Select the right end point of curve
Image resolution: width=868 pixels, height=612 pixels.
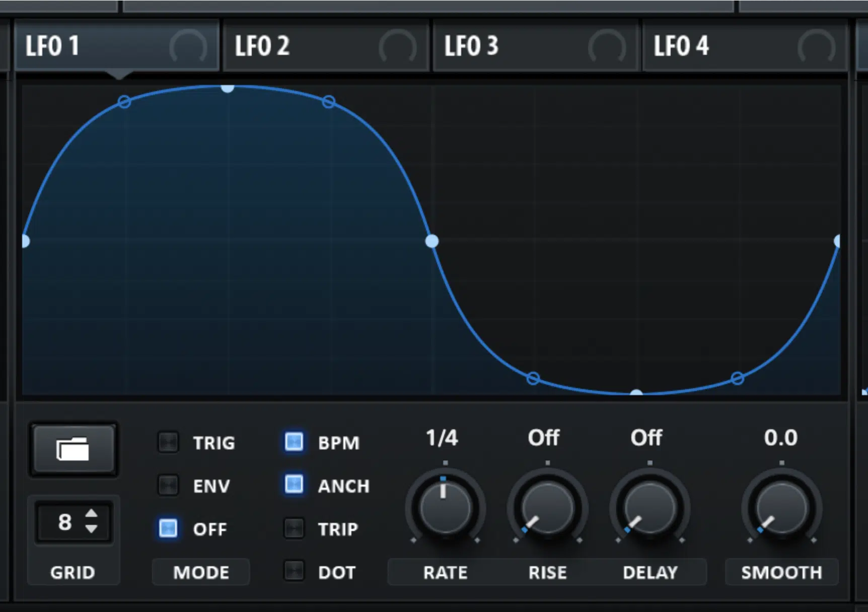tap(837, 241)
